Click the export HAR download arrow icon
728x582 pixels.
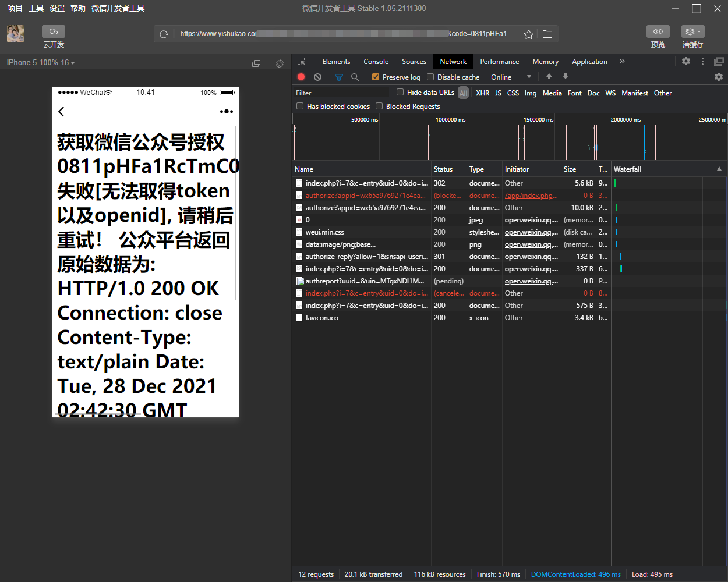click(565, 77)
